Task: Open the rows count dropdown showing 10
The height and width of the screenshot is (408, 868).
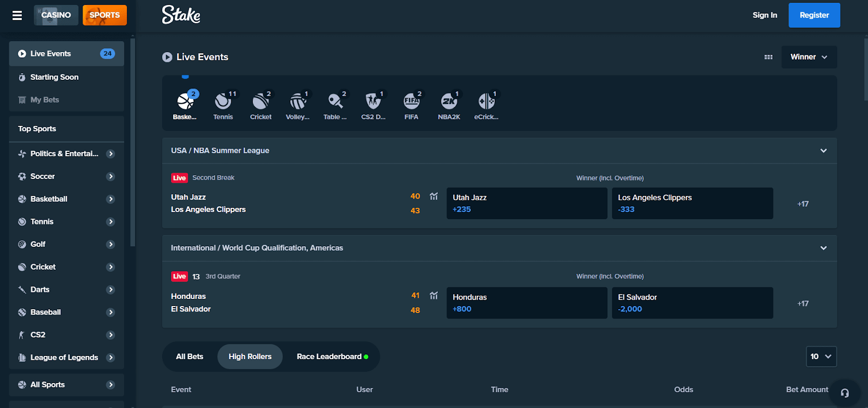Action: pyautogui.click(x=821, y=356)
